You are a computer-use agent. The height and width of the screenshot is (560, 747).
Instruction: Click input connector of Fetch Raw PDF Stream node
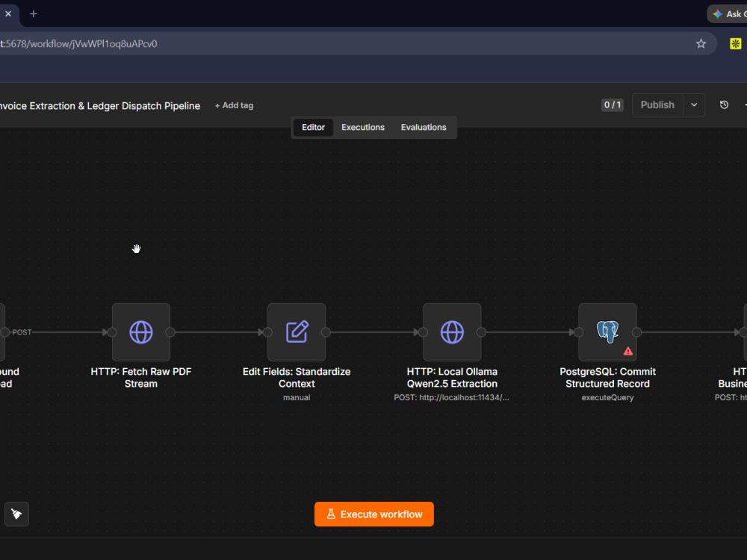(112, 332)
